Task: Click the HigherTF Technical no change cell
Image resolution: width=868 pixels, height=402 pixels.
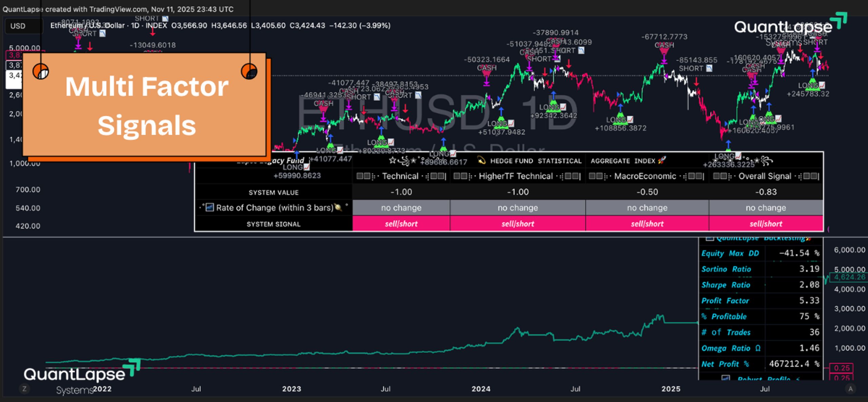Action: 517,208
